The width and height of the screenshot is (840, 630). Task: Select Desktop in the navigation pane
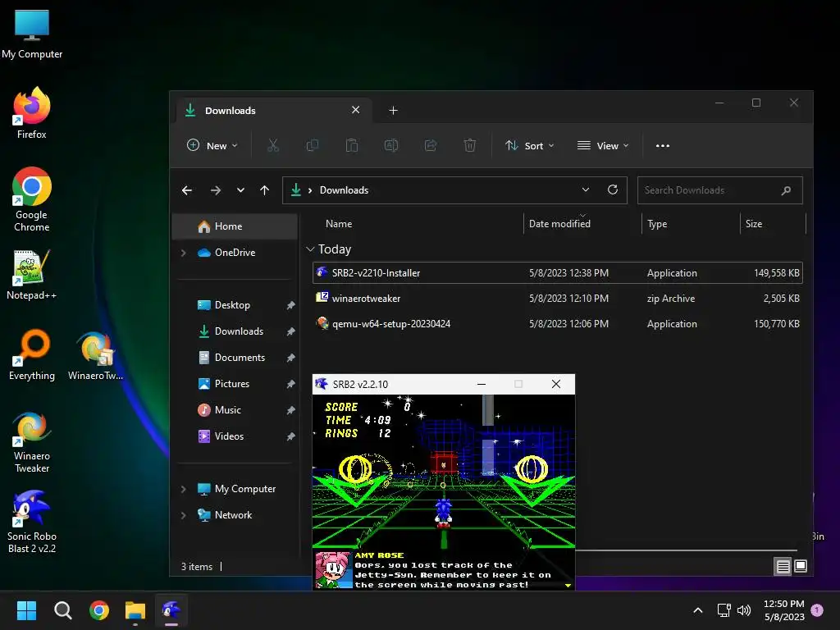pos(232,305)
